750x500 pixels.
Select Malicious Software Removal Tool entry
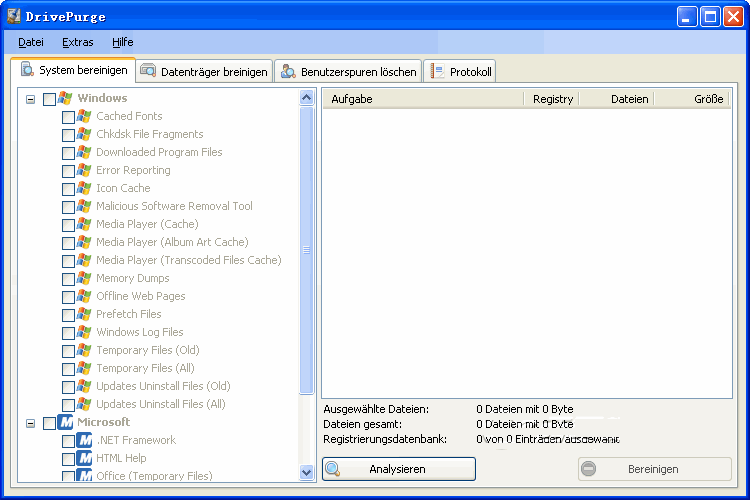pyautogui.click(x=174, y=206)
